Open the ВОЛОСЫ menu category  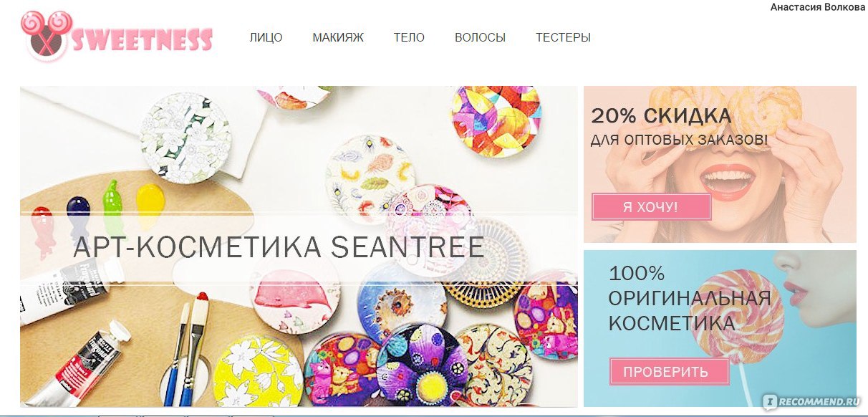pos(480,37)
